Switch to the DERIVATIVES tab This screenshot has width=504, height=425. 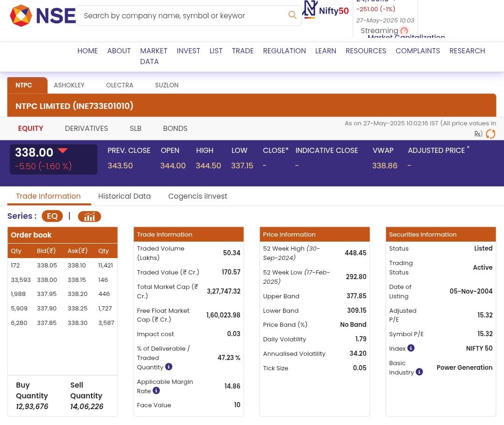(x=86, y=128)
